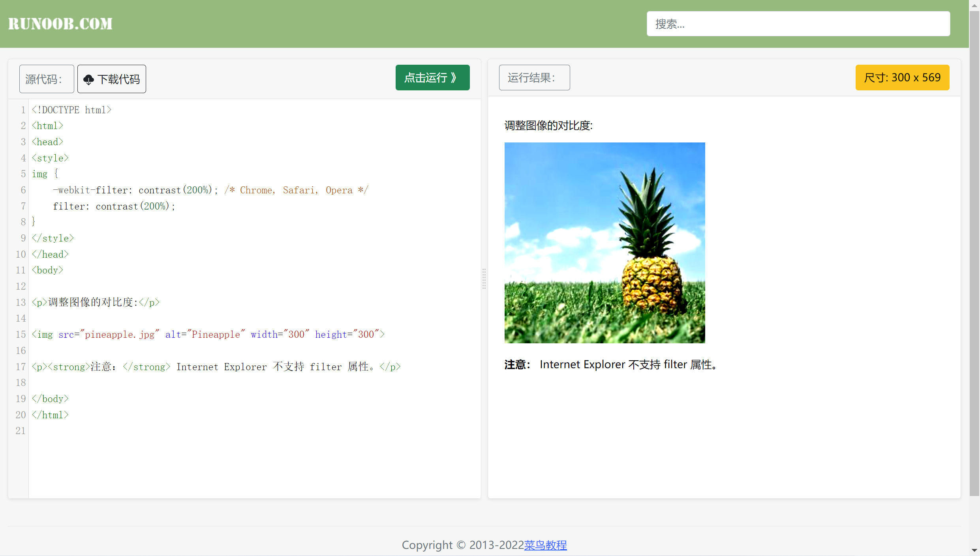Click the </head> closing tag line

50,254
